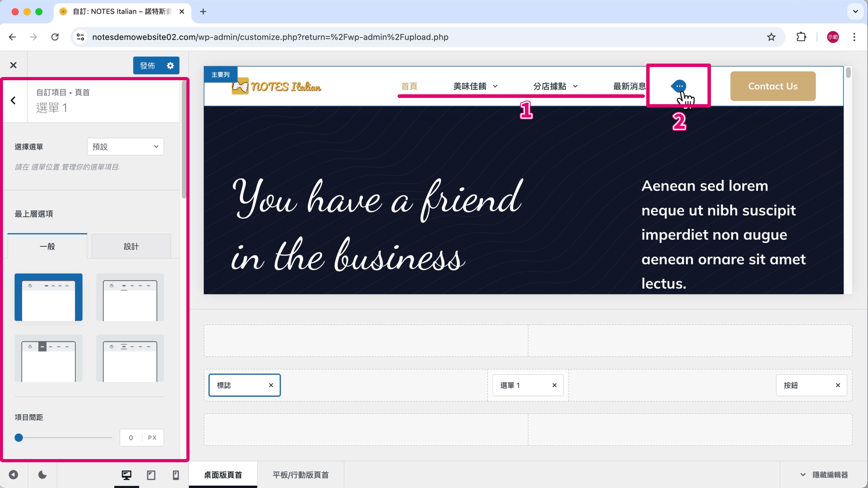Open the 選擇選單 dropdown
This screenshot has width=868, height=488.
(x=125, y=146)
